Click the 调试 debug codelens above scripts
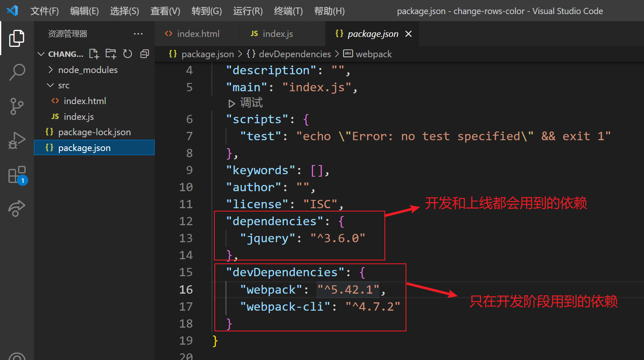Image resolution: width=644 pixels, height=360 pixels. pyautogui.click(x=245, y=103)
